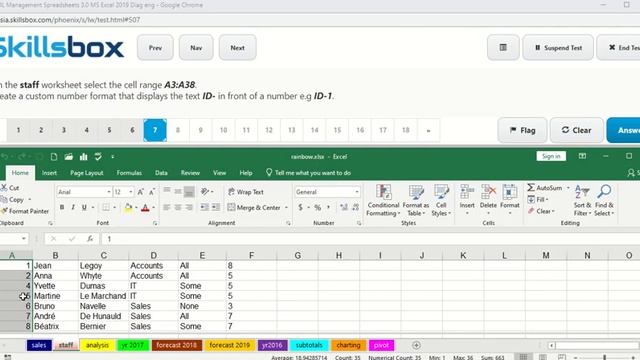The height and width of the screenshot is (360, 640).
Task: Open Conditional Formatting menu
Action: (x=383, y=200)
